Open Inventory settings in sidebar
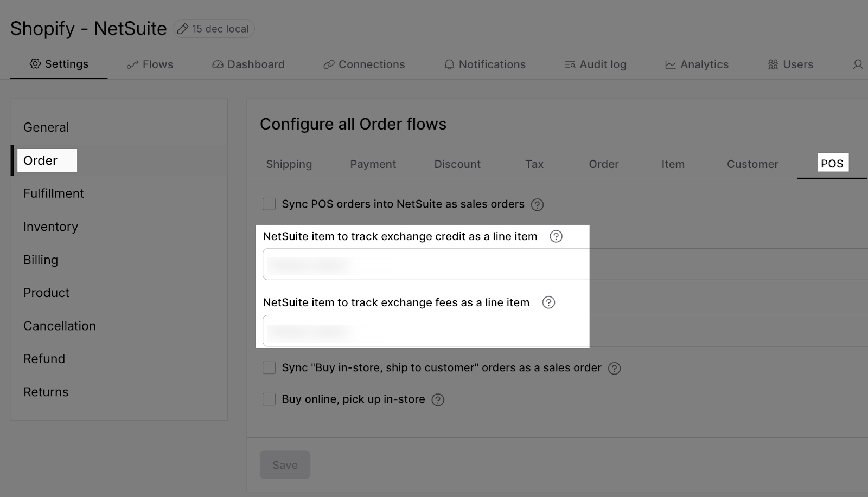868x497 pixels. pyautogui.click(x=50, y=227)
